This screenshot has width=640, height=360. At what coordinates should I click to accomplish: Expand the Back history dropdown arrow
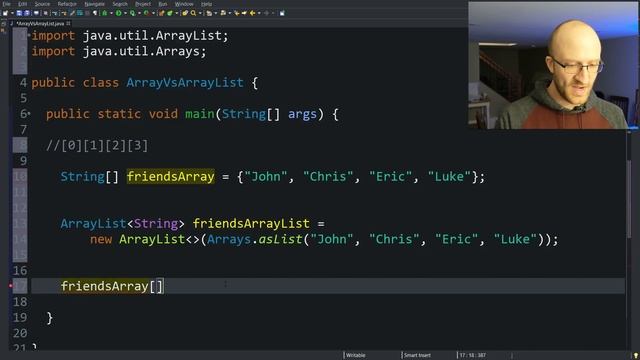click(x=259, y=13)
